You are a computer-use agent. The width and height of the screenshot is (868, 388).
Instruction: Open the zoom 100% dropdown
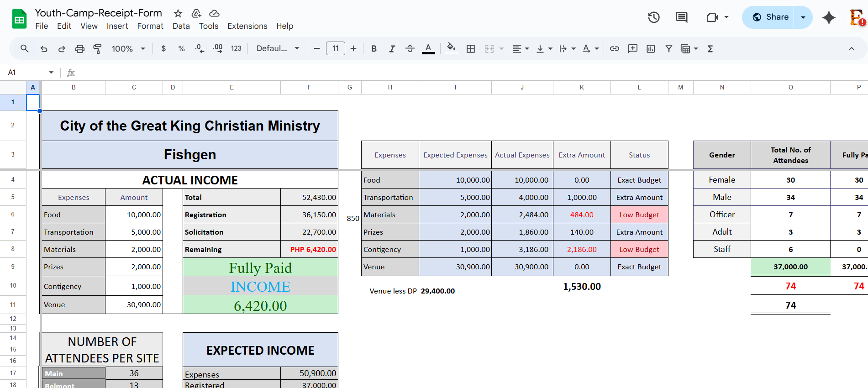(x=128, y=48)
